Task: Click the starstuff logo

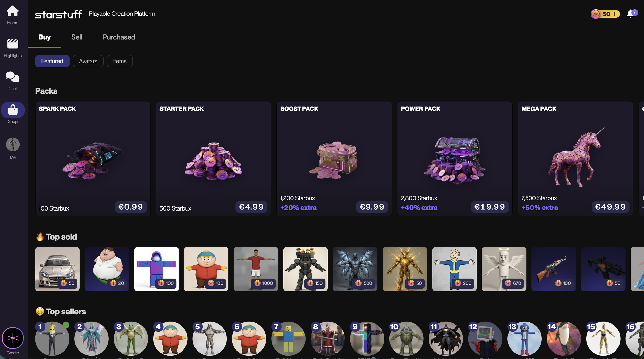Action: (x=58, y=14)
